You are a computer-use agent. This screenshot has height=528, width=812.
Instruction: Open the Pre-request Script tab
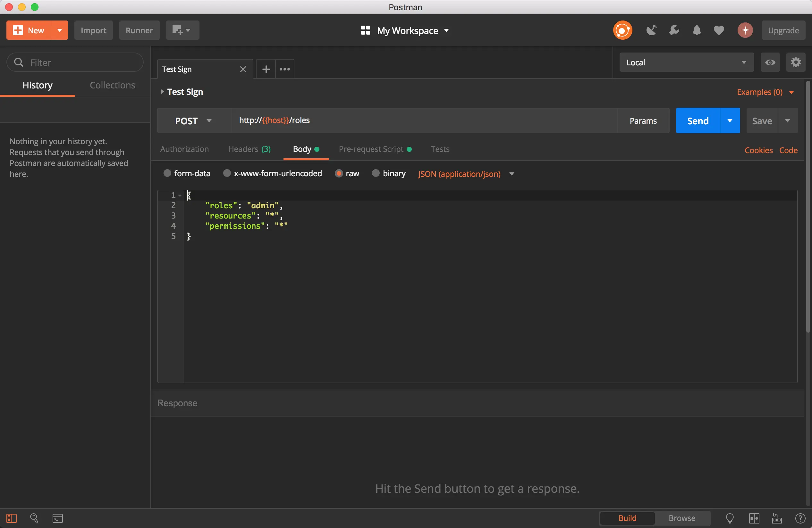pyautogui.click(x=371, y=149)
